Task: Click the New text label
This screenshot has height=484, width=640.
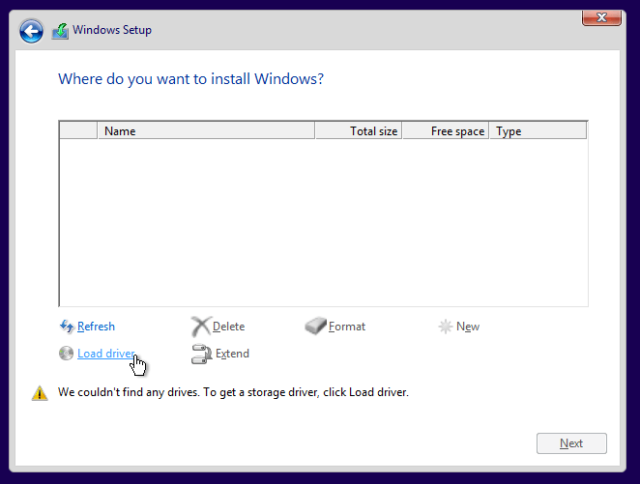Action: tap(468, 326)
